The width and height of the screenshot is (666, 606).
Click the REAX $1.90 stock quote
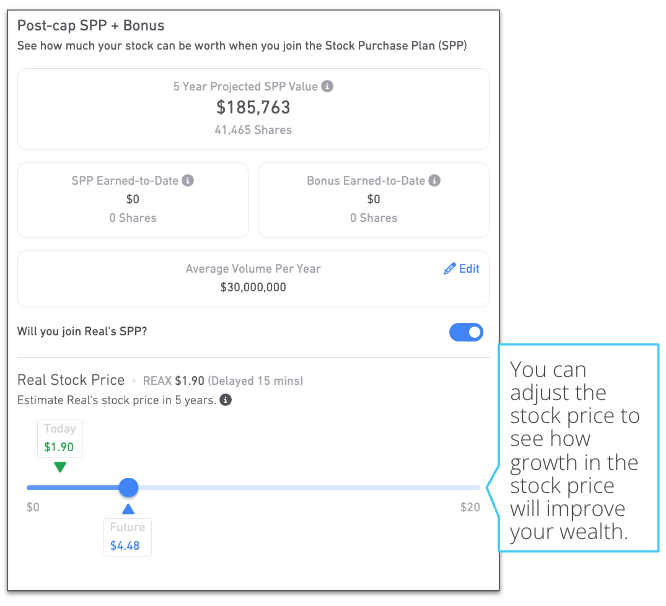click(174, 381)
